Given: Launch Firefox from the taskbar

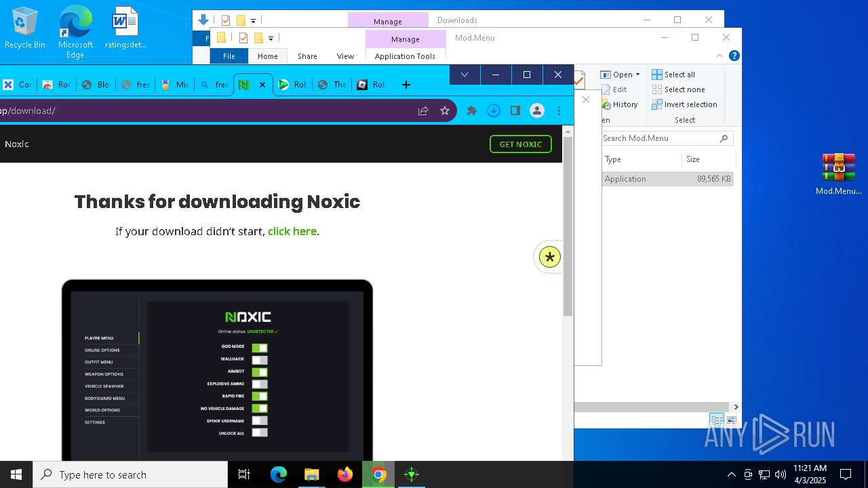Looking at the screenshot, I should click(344, 474).
